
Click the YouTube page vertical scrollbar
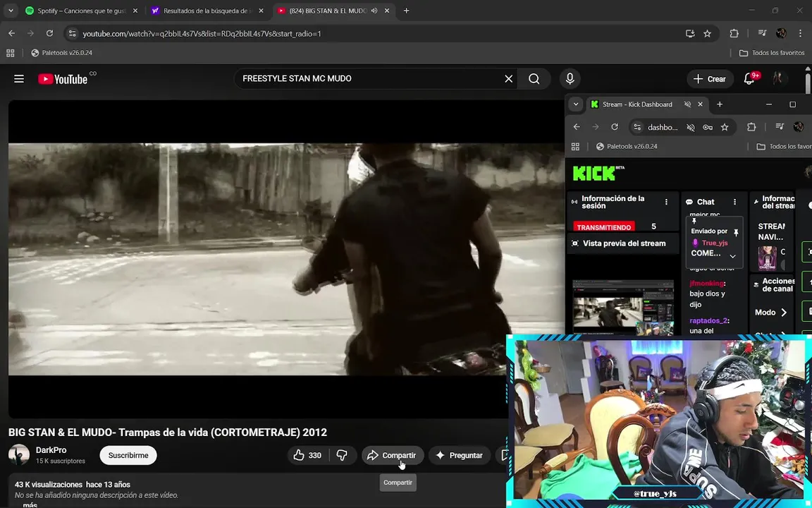[x=808, y=83]
